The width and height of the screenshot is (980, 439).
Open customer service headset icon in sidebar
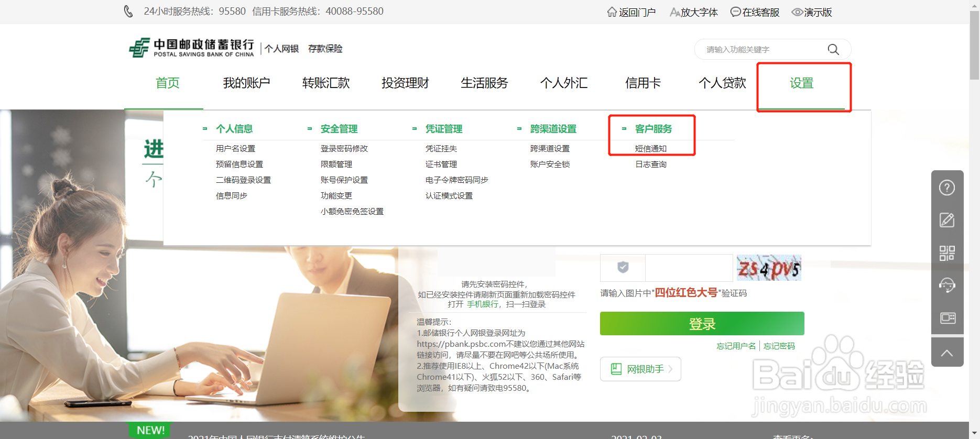947,286
